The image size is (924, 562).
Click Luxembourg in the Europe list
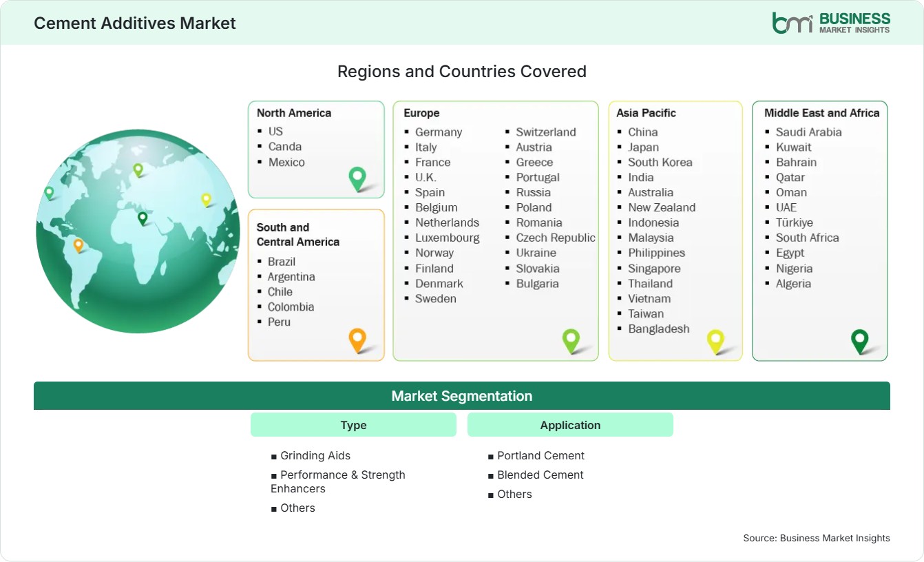pyautogui.click(x=448, y=238)
